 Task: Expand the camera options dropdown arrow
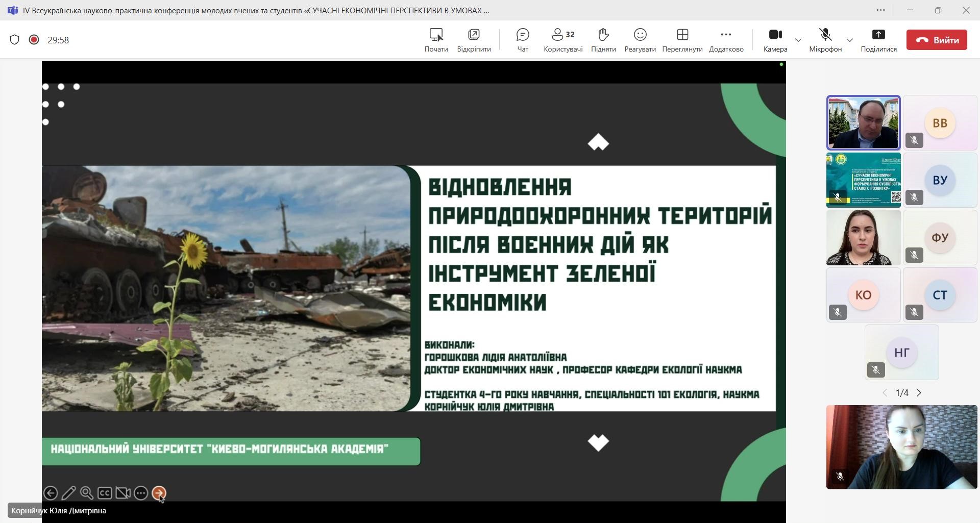pyautogui.click(x=798, y=40)
